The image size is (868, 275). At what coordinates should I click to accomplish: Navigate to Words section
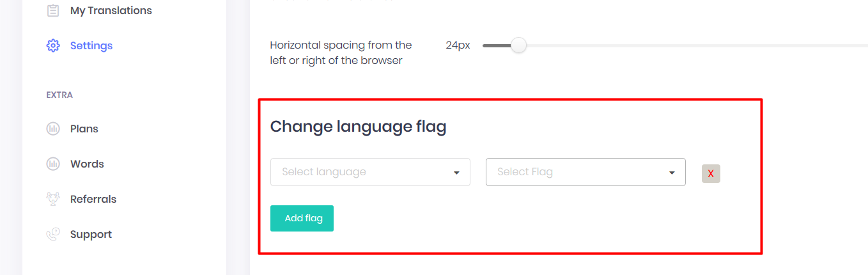pyautogui.click(x=87, y=164)
